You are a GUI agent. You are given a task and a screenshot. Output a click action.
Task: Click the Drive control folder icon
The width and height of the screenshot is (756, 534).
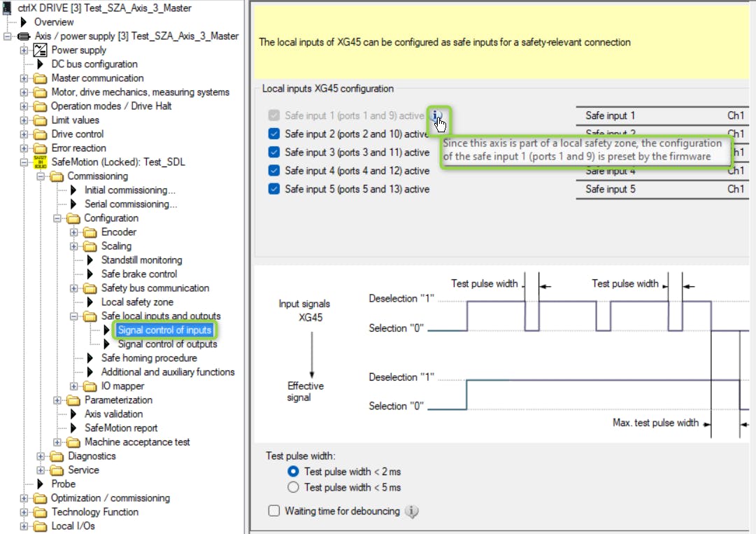coord(40,134)
